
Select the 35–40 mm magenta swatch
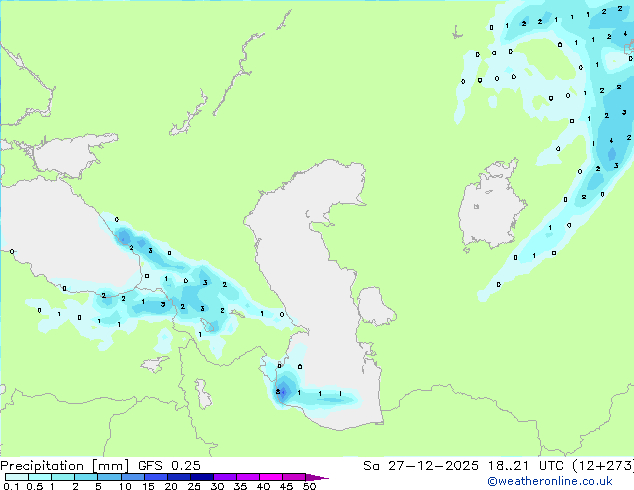(x=248, y=477)
